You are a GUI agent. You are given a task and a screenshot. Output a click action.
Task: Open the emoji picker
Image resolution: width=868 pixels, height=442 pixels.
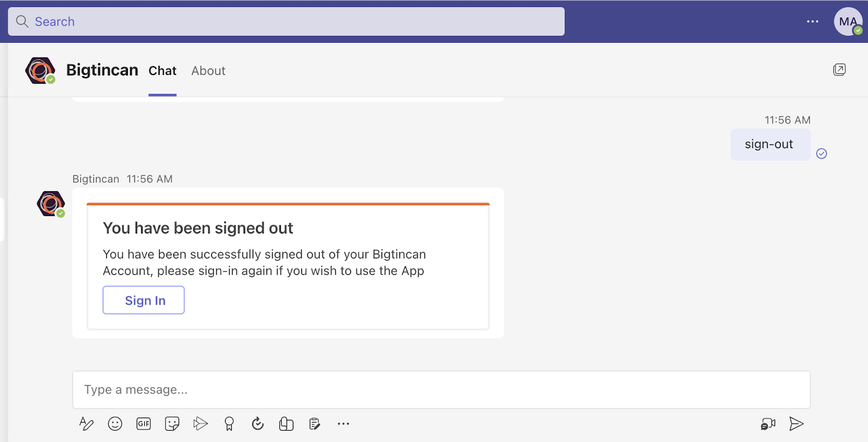pyautogui.click(x=115, y=424)
